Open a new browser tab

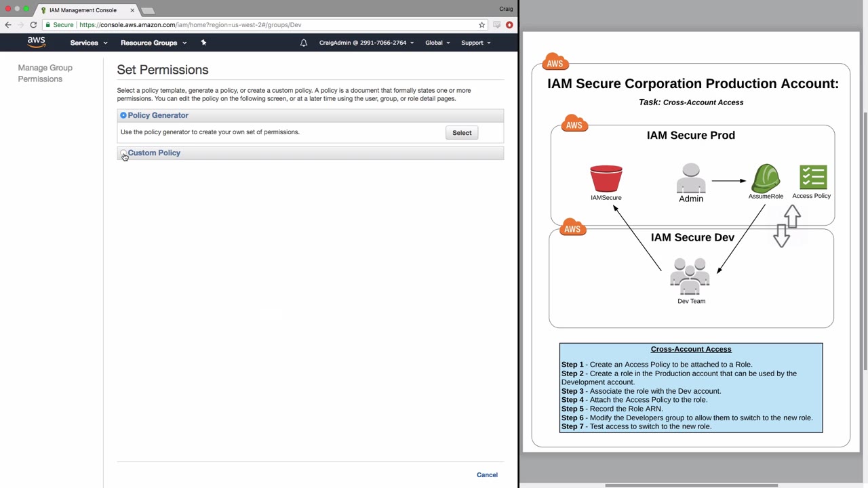(x=148, y=10)
